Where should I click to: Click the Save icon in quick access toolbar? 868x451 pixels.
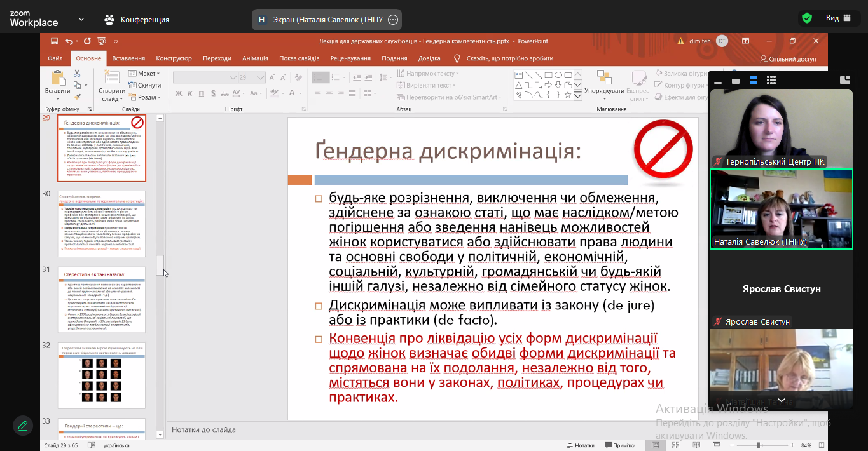click(54, 41)
